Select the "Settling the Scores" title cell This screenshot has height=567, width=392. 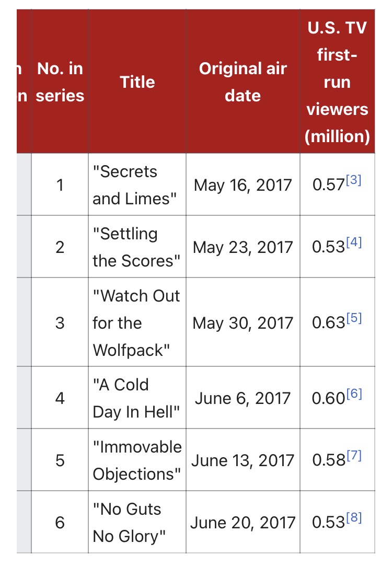point(137,247)
